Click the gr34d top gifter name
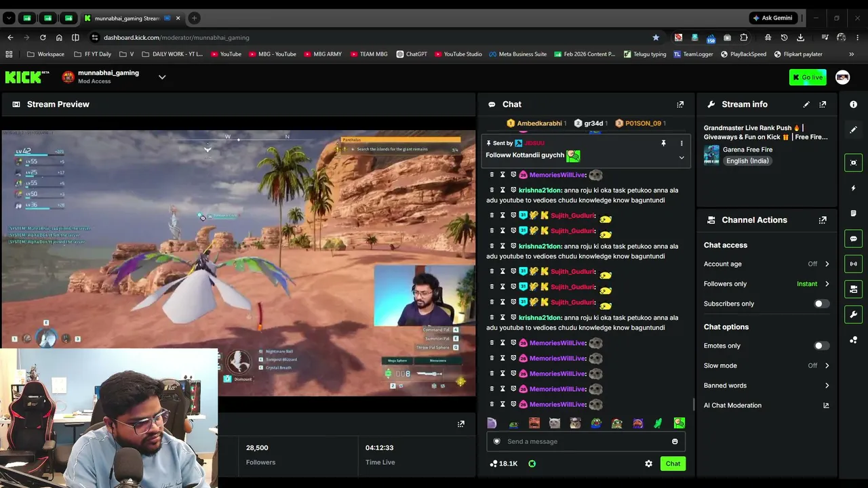Image resolution: width=868 pixels, height=488 pixels. tap(593, 123)
